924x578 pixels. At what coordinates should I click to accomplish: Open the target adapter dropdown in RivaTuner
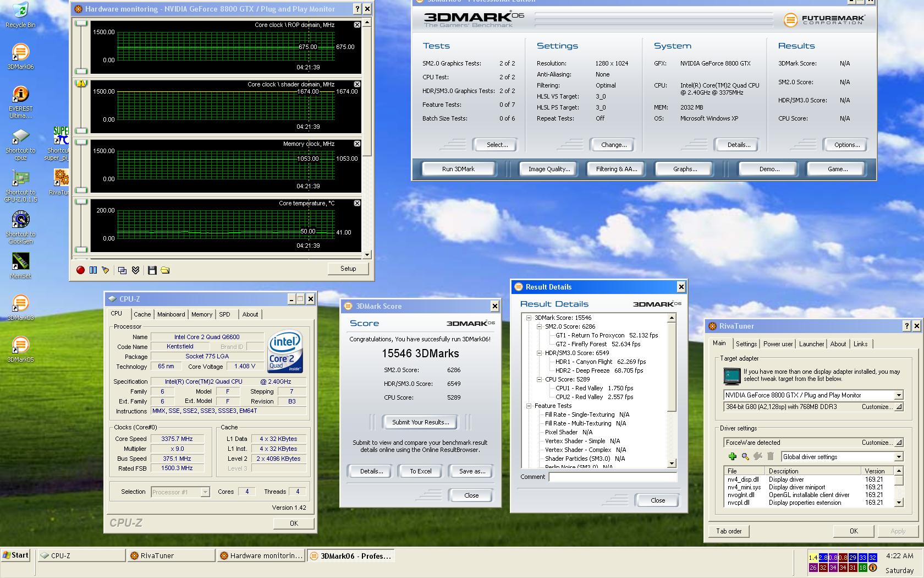898,395
